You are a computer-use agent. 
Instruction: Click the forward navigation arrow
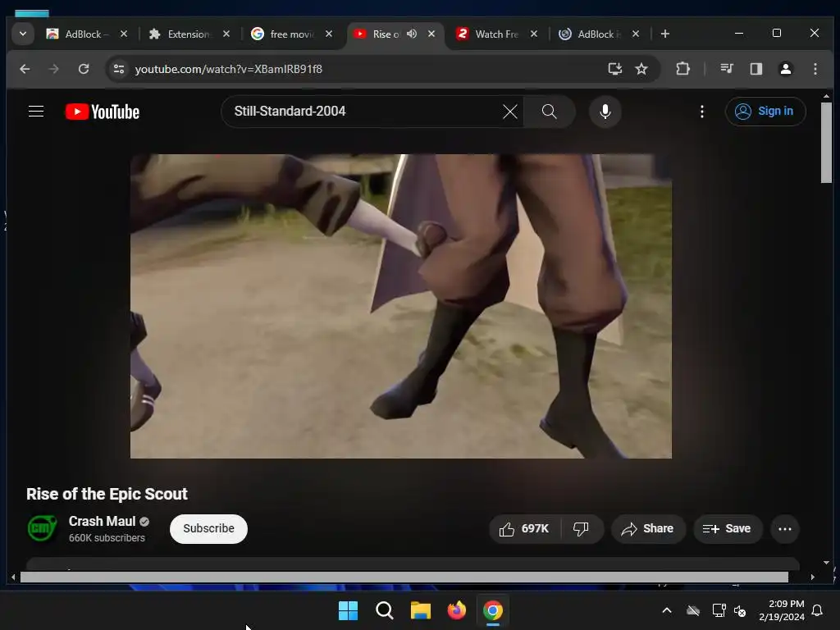click(53, 69)
